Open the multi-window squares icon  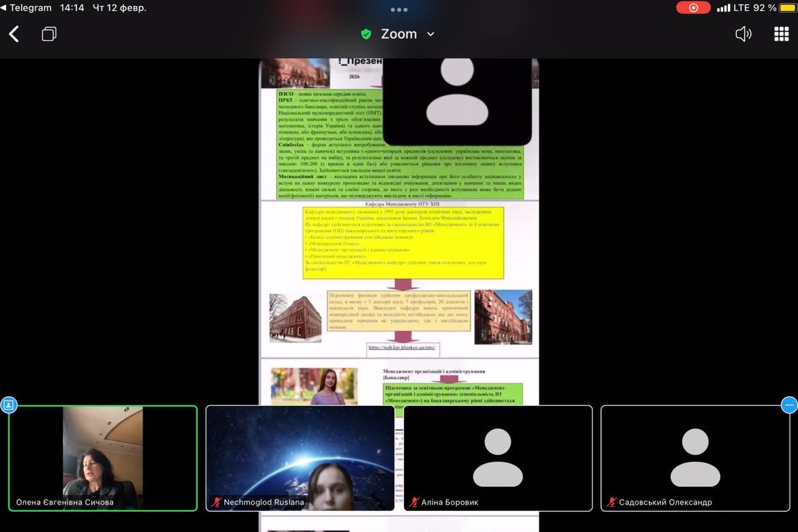click(49, 34)
